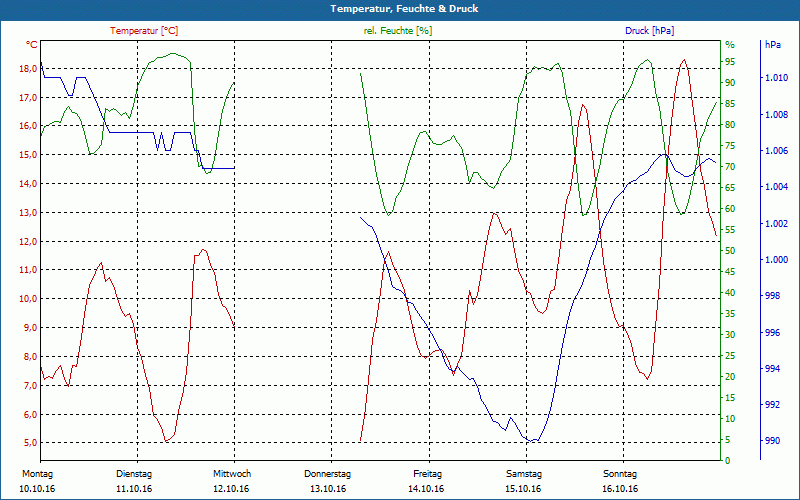The image size is (800, 500).
Task: Click humidity axis value '70'
Action: point(730,167)
